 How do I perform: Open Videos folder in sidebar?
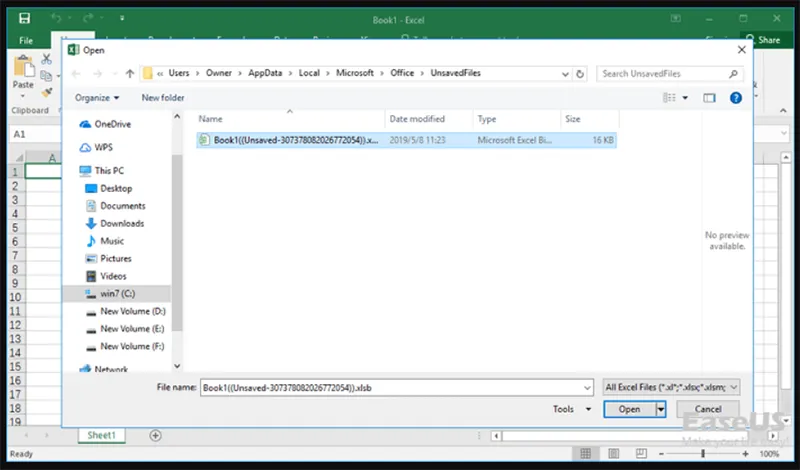point(106,276)
